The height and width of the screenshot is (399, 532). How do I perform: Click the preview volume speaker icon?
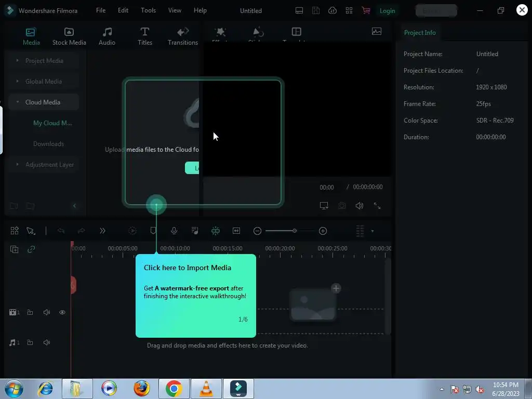(x=360, y=206)
